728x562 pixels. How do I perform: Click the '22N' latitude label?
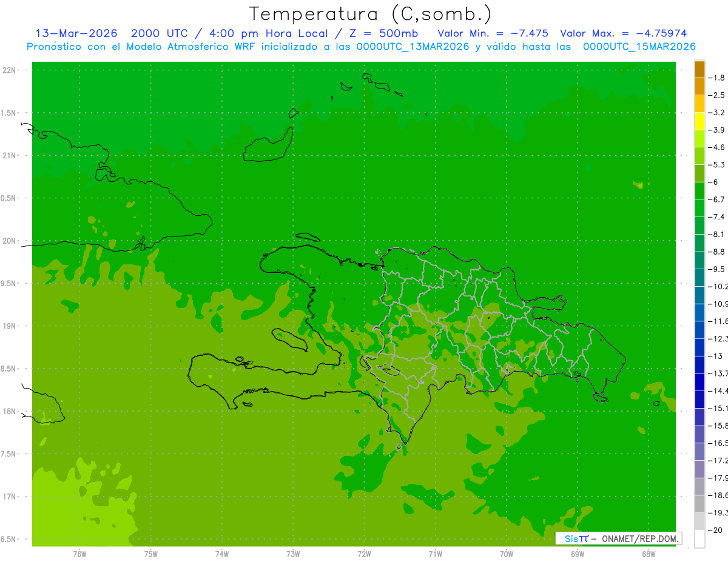point(10,70)
